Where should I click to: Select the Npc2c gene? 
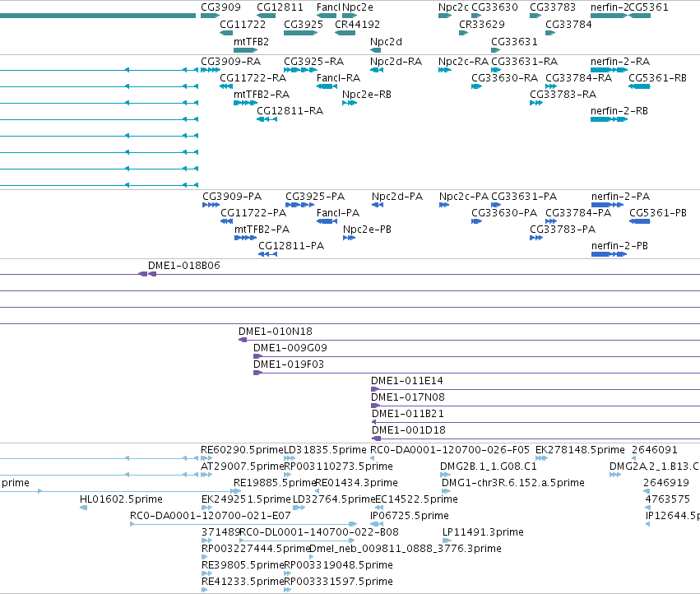point(445,16)
